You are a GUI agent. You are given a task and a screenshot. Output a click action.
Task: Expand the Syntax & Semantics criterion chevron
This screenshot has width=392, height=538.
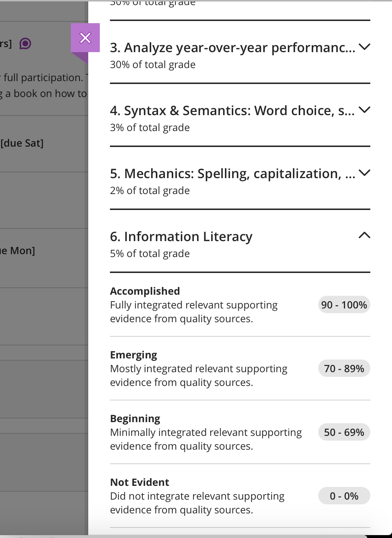[365, 110]
